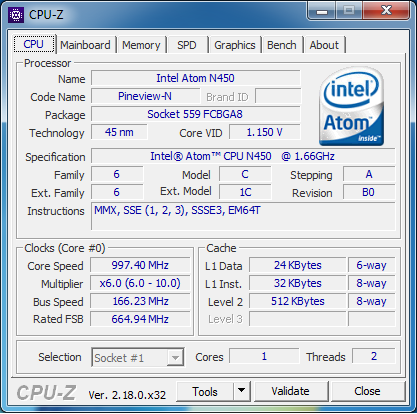Click the Close button at bottom
This screenshot has width=417, height=414.
click(367, 391)
